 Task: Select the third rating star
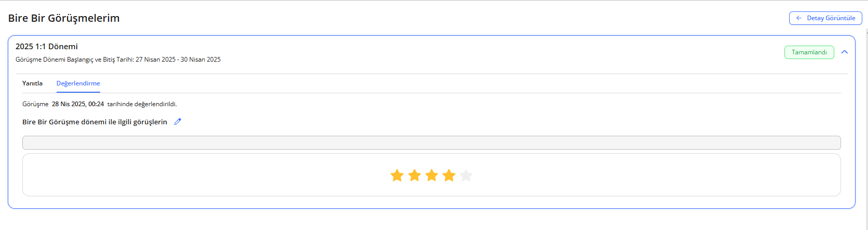[432, 176]
